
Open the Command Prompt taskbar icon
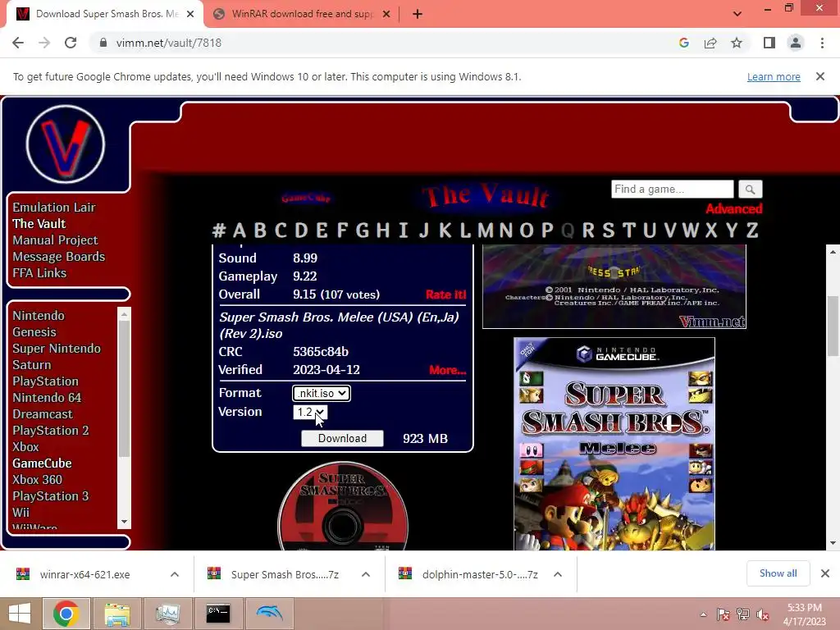(218, 614)
